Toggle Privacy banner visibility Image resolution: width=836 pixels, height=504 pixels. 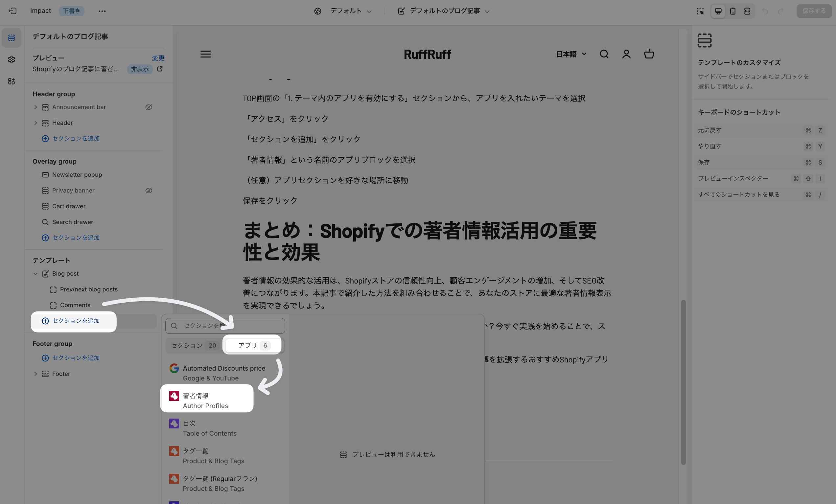click(149, 190)
